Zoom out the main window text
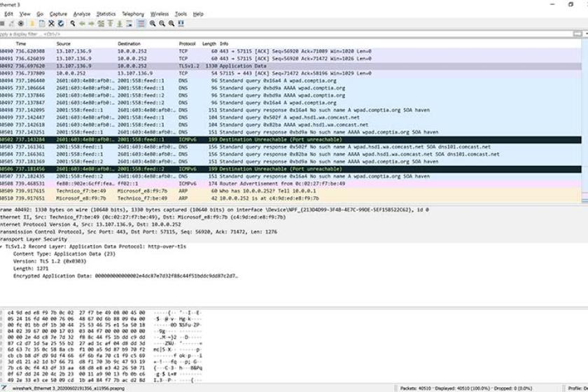Viewport: 588px width, 392px height. coord(162,23)
